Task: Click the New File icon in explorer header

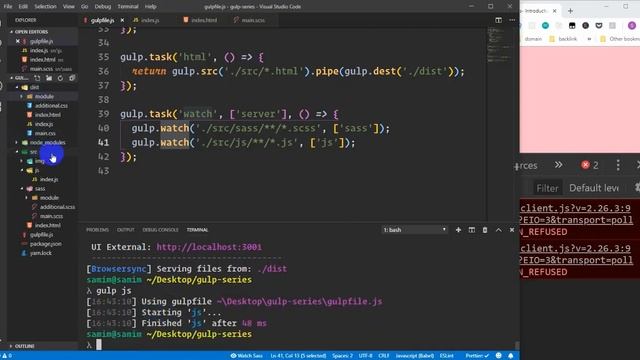Action: coord(37,78)
